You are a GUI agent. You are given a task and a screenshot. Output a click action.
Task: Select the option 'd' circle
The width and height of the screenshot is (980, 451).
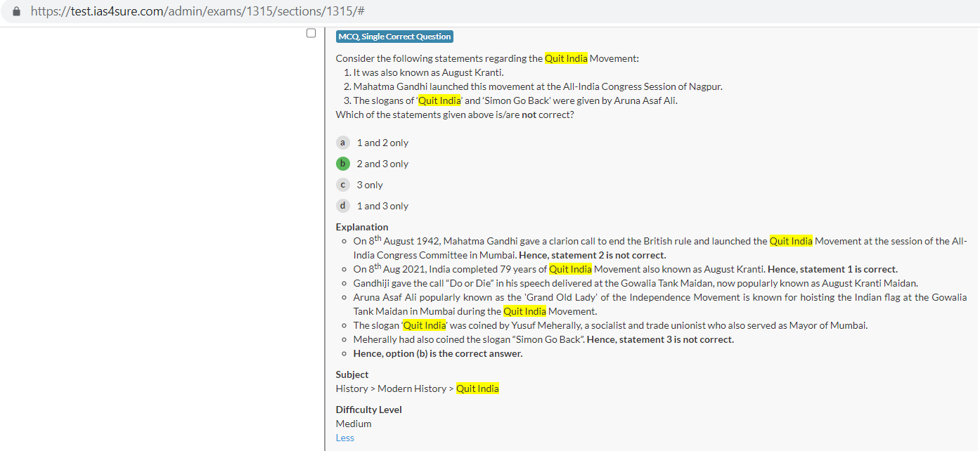click(342, 206)
